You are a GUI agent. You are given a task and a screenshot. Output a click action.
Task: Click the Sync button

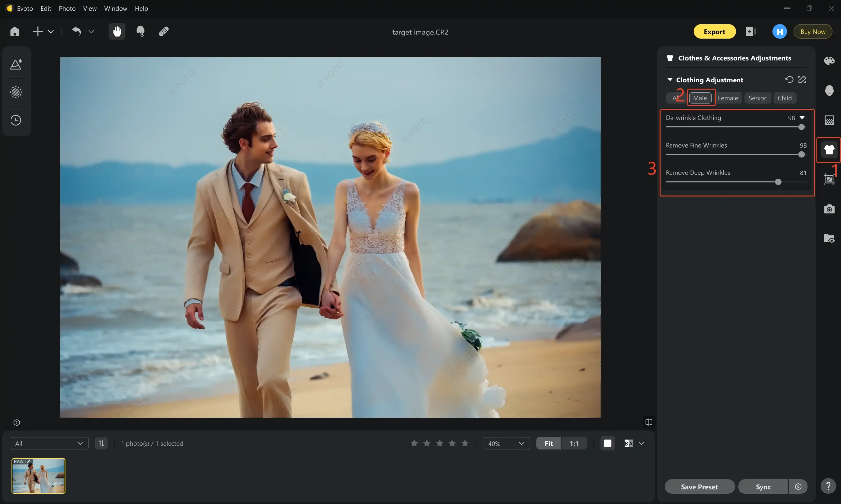click(763, 487)
